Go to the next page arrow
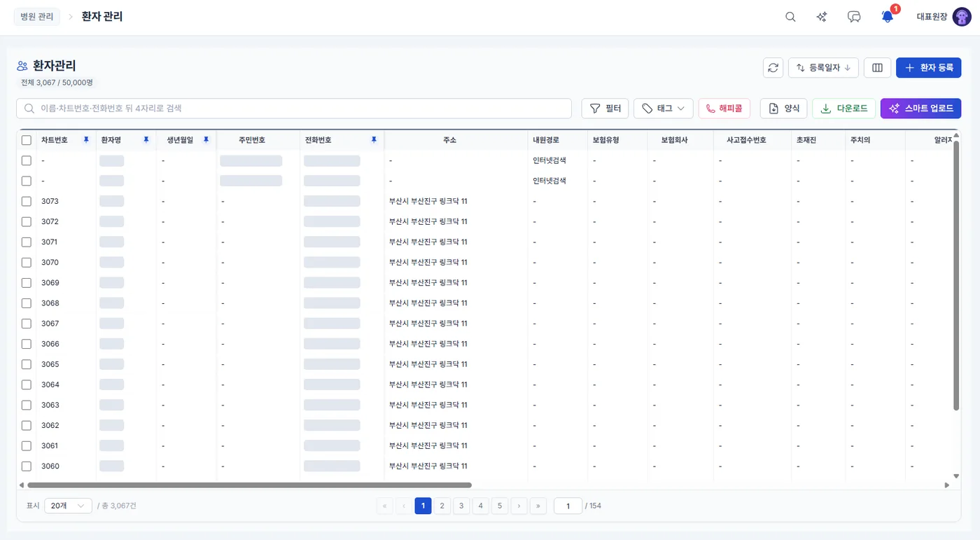 click(519, 506)
